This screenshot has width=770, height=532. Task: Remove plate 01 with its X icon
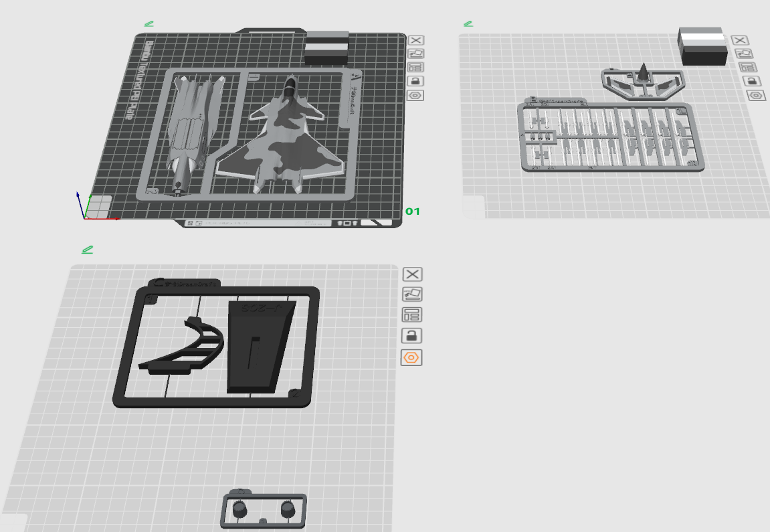(416, 40)
